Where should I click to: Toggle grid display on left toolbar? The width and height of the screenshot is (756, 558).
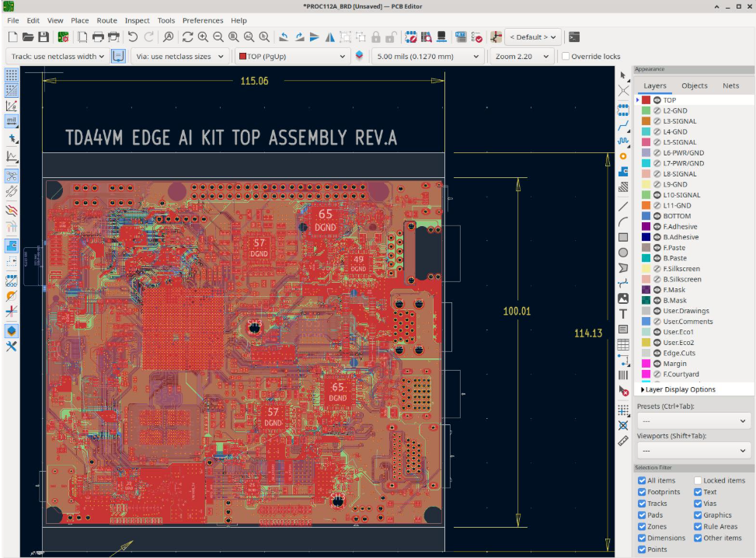tap(12, 75)
